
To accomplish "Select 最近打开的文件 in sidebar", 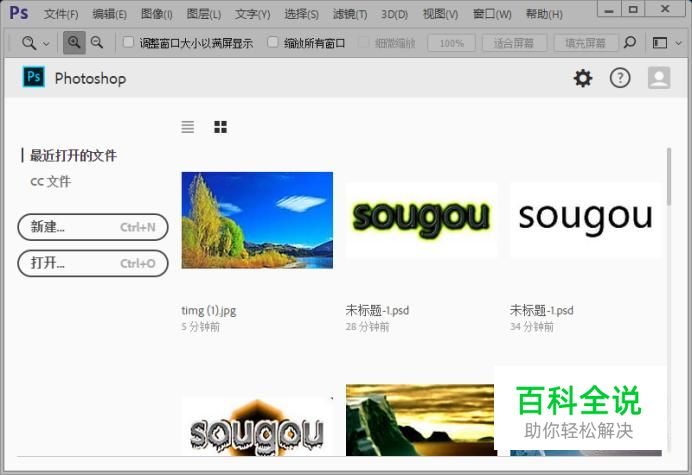I will pos(73,155).
